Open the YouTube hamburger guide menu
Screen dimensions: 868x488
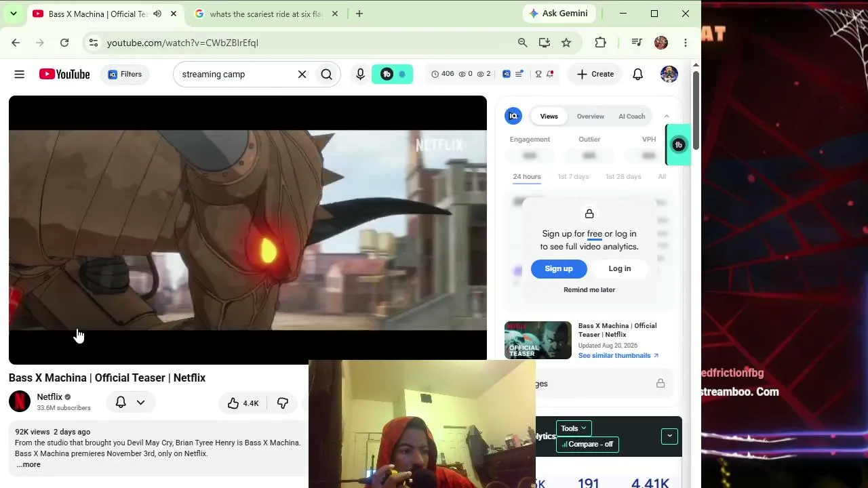(x=19, y=75)
